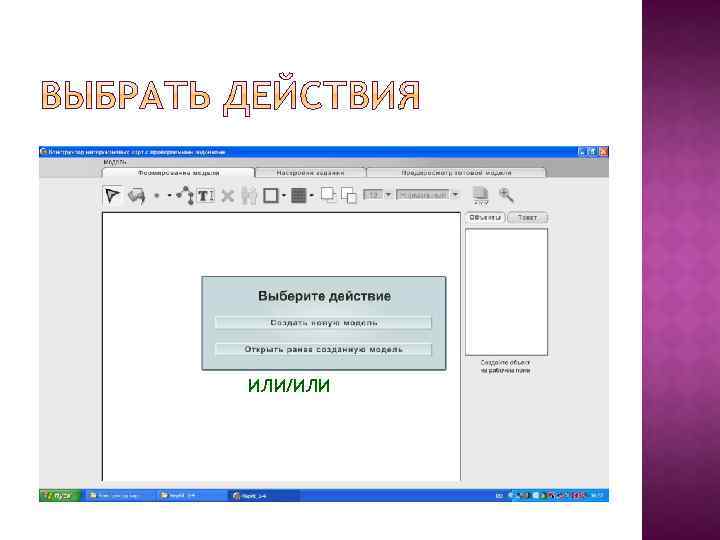
Task: Select the arrow pointer tool
Action: 112,196
